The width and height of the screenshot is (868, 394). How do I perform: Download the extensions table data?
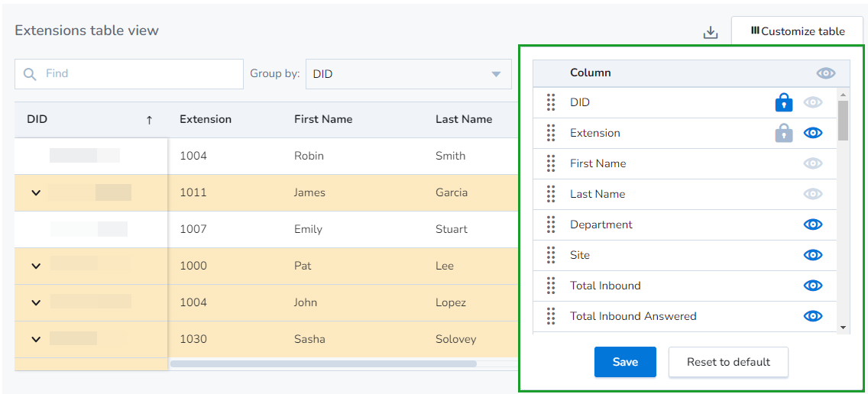711,33
